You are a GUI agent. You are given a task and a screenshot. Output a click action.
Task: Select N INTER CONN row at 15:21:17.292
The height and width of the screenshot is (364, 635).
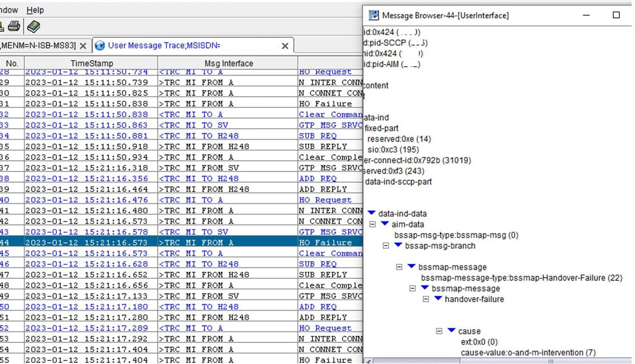(181, 338)
